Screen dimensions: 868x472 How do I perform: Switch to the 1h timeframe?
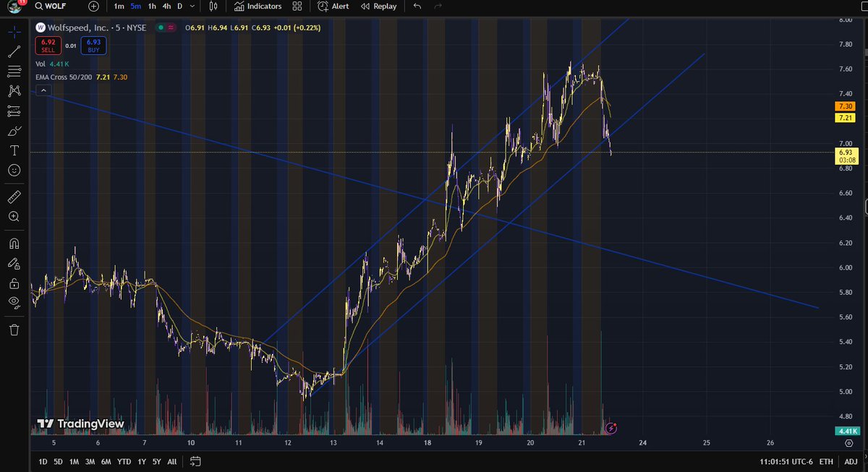point(152,6)
